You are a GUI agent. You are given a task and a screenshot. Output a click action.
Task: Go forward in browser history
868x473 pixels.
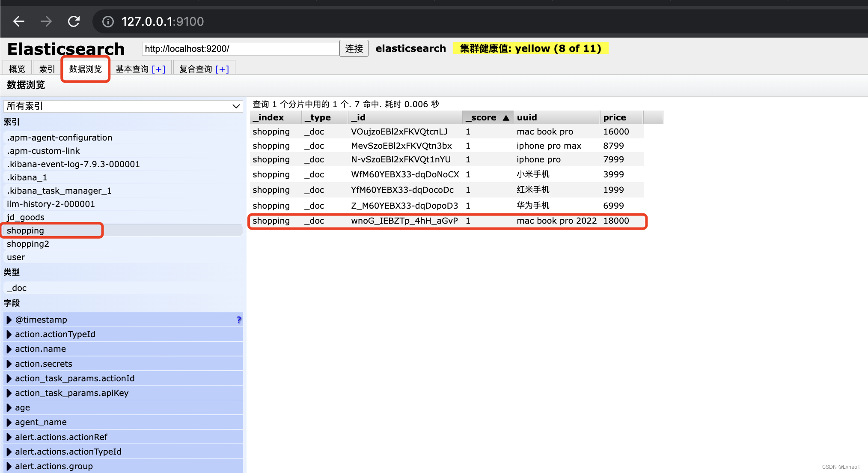pos(46,21)
